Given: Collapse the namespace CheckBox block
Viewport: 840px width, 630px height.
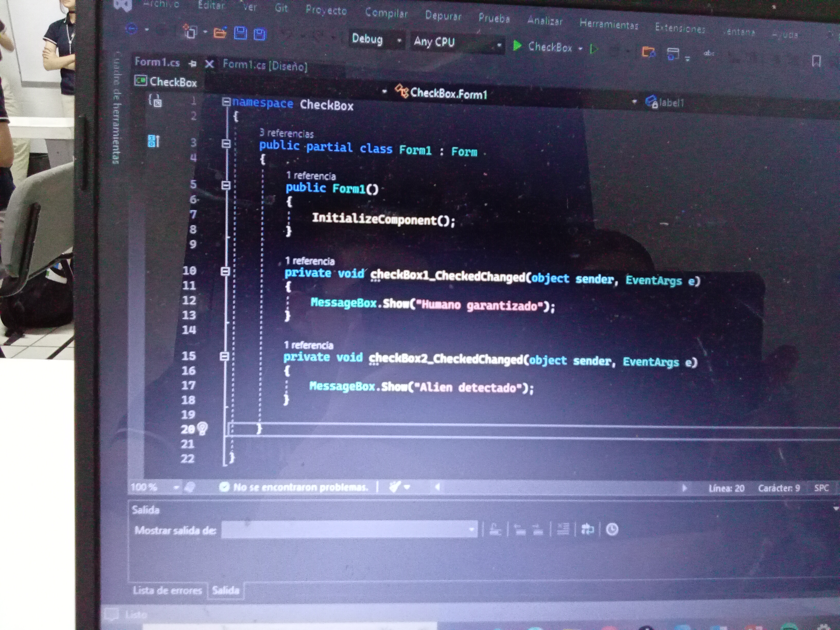Looking at the screenshot, I should coord(226,101).
